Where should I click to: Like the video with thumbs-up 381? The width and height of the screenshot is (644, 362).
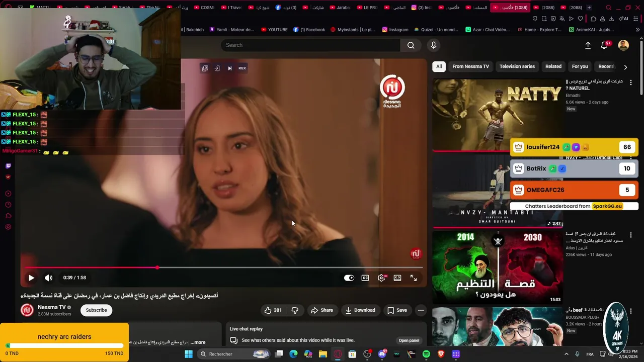[273, 310]
